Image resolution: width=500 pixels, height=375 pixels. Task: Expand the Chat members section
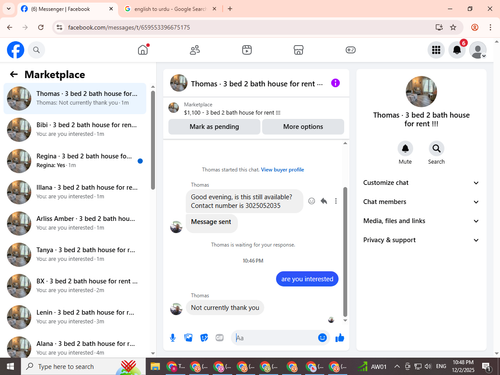(421, 202)
